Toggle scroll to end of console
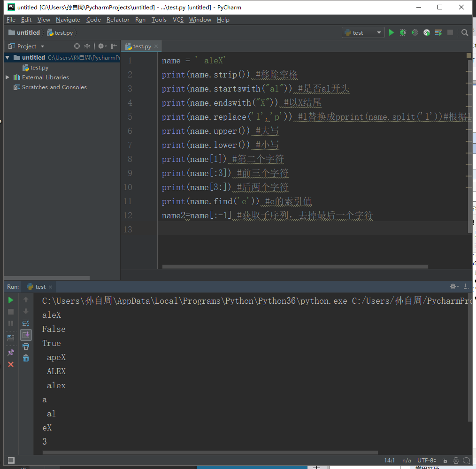Image resolution: width=476 pixels, height=469 pixels. [26, 335]
